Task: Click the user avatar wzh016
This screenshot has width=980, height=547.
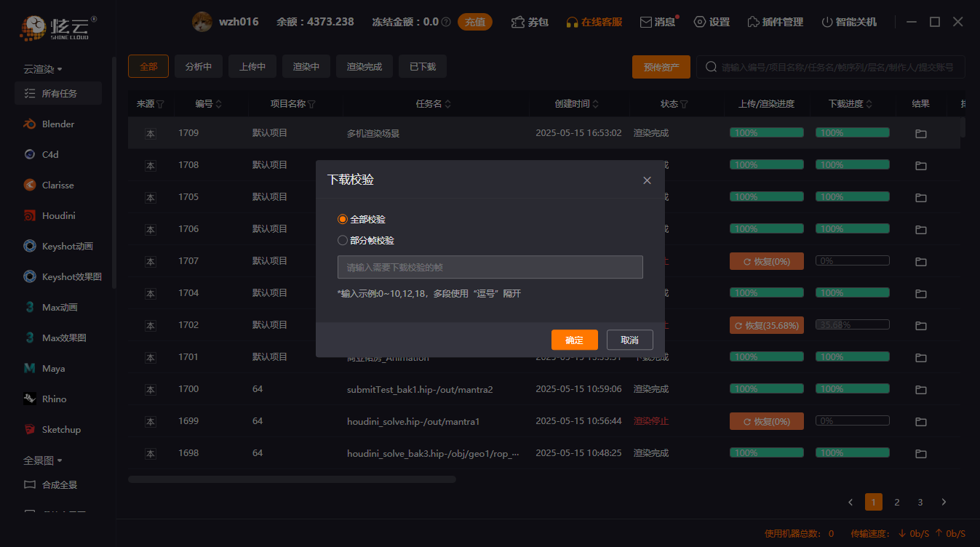Action: point(202,22)
